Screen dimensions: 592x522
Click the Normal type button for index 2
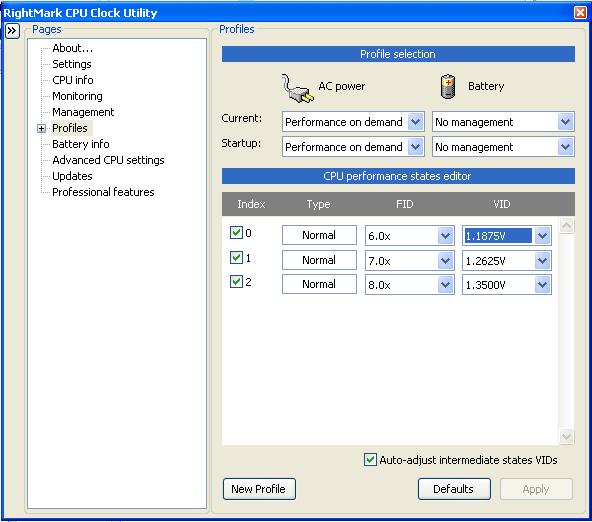[x=319, y=284]
